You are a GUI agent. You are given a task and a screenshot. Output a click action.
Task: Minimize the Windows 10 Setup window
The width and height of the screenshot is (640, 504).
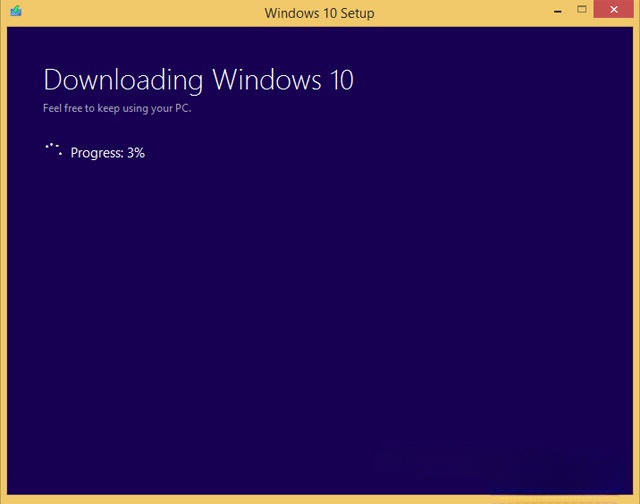coord(558,11)
